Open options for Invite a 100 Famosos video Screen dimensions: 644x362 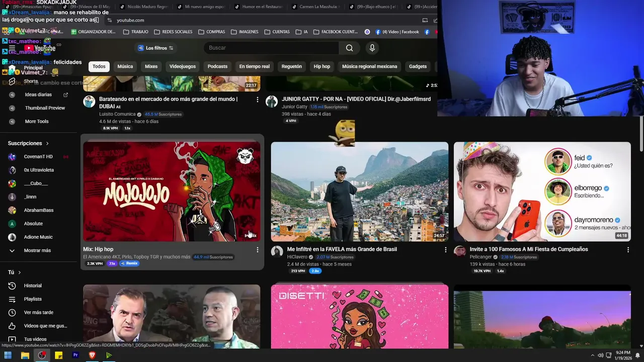click(628, 250)
